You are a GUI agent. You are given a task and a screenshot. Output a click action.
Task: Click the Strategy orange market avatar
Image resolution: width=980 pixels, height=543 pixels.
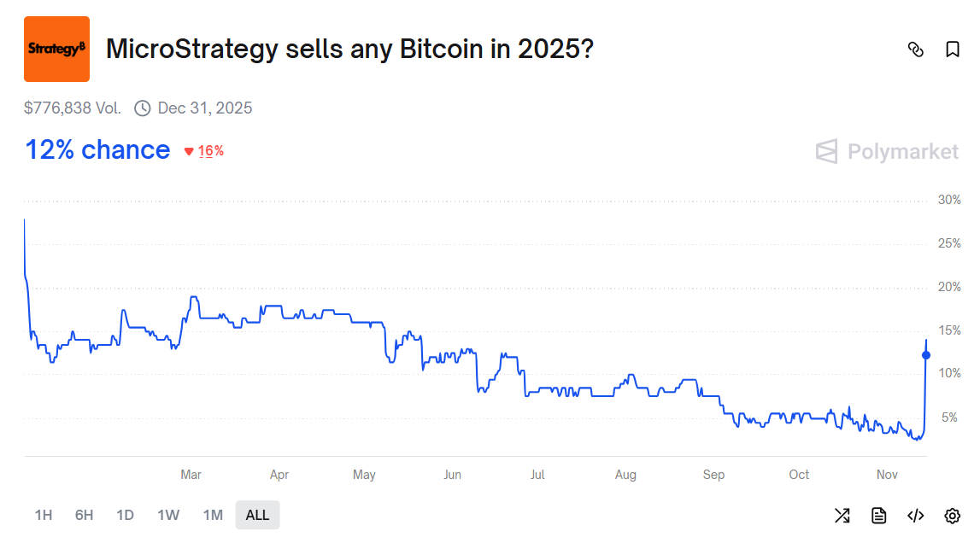click(56, 49)
